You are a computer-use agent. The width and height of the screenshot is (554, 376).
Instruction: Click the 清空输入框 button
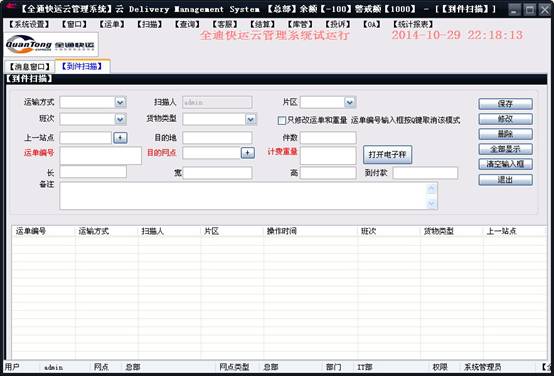[x=505, y=164]
